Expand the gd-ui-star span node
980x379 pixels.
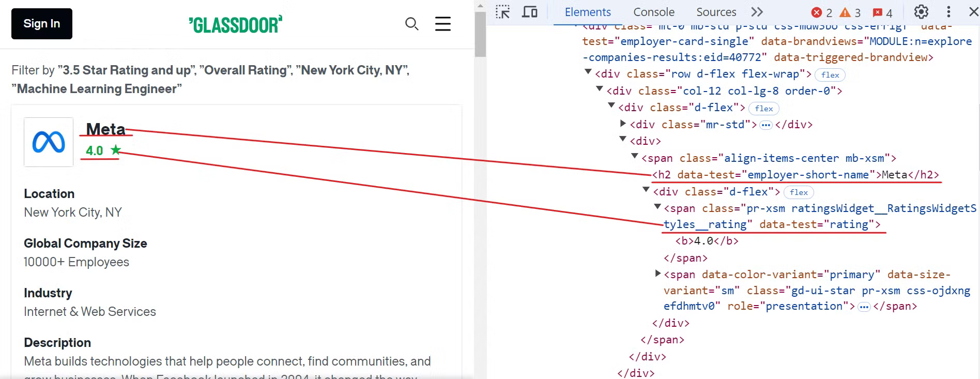point(657,273)
